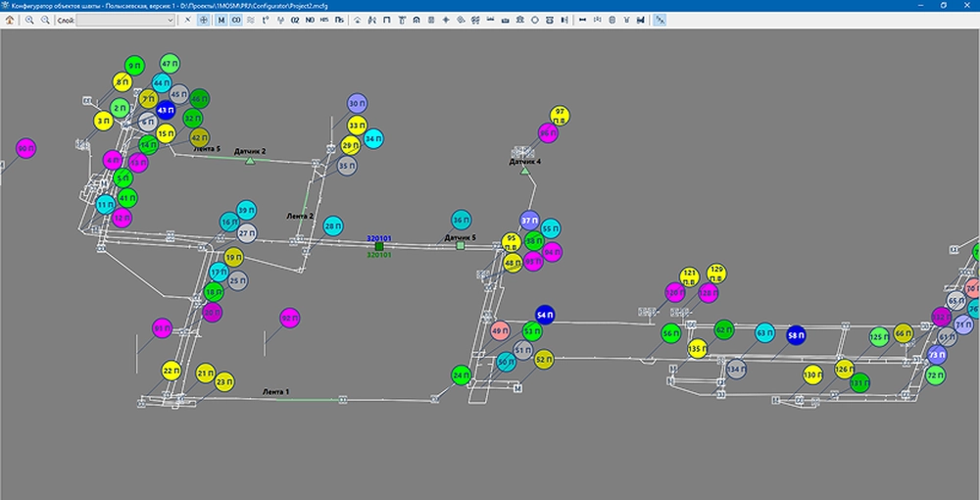Open the Слой layer dropdown

[x=125, y=20]
